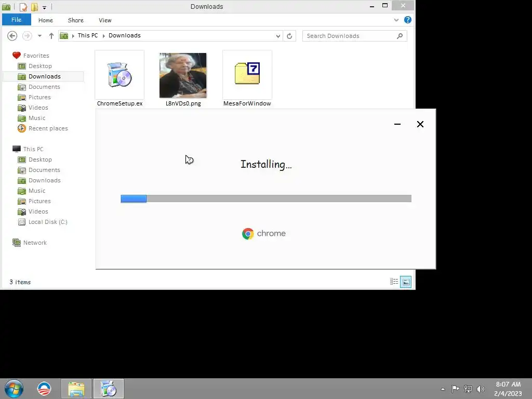
Task: Click This PC in the address breadcrumb
Action: click(87, 35)
